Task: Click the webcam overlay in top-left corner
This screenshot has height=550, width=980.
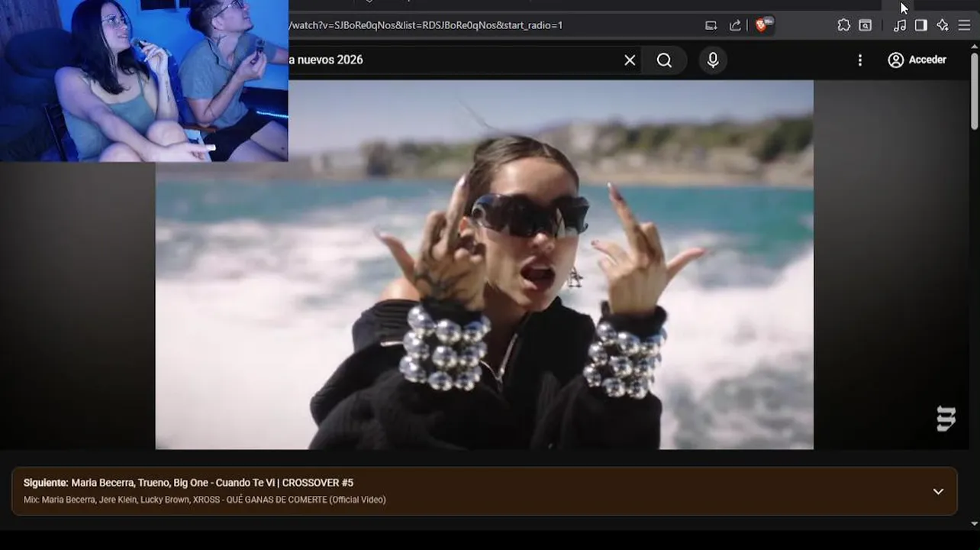Action: 144,80
